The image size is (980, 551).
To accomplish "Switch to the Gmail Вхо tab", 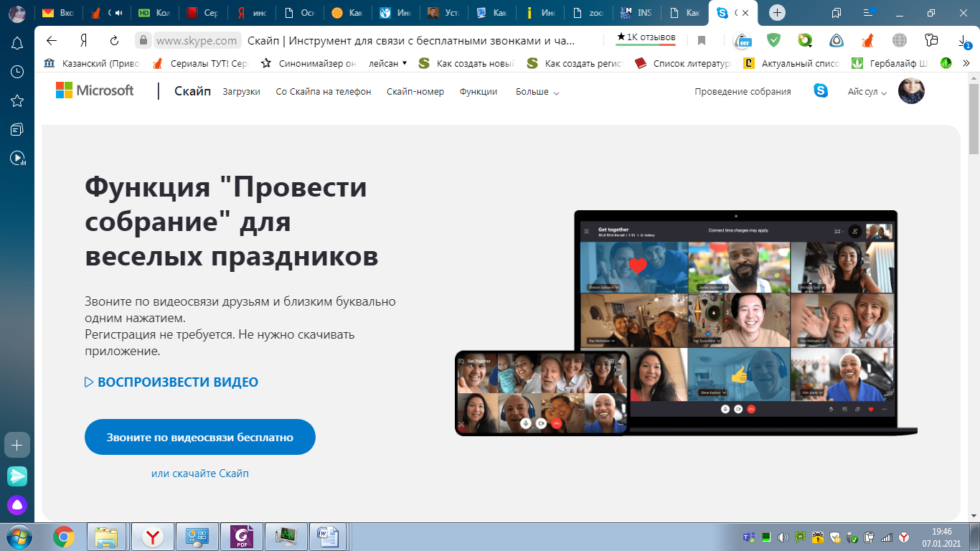I will coord(59,13).
